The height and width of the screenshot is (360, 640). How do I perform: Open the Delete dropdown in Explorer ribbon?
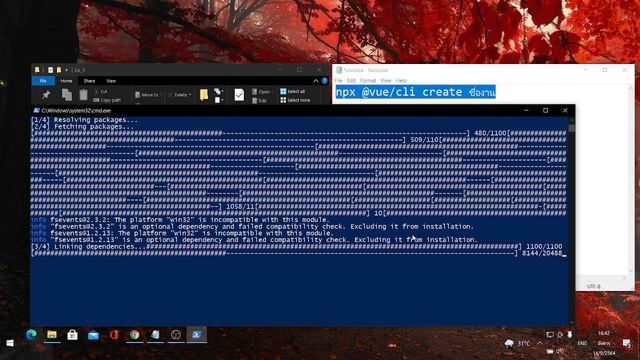tap(180, 95)
